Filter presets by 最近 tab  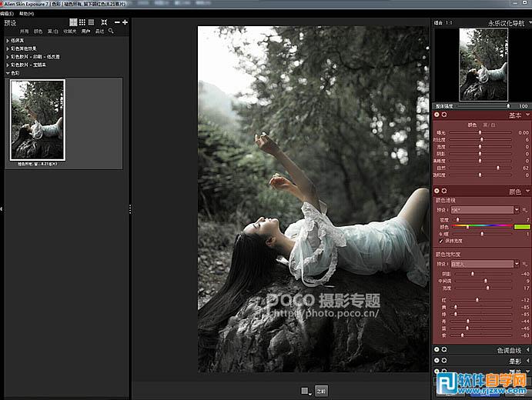pos(100,32)
